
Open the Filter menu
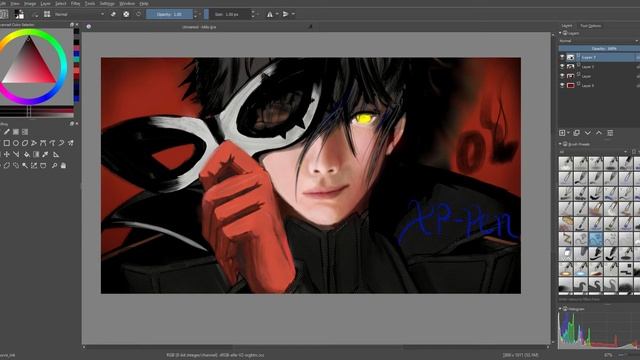(x=76, y=3)
